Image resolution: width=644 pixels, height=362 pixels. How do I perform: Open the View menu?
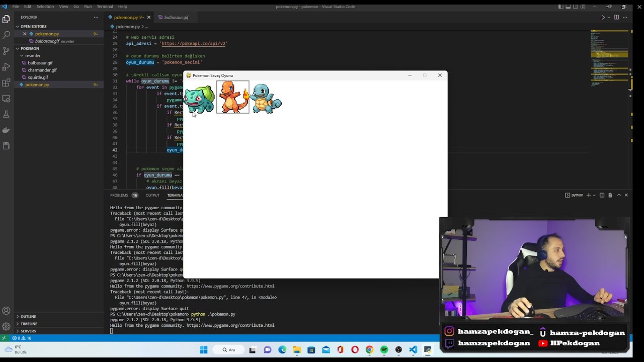[x=63, y=7]
